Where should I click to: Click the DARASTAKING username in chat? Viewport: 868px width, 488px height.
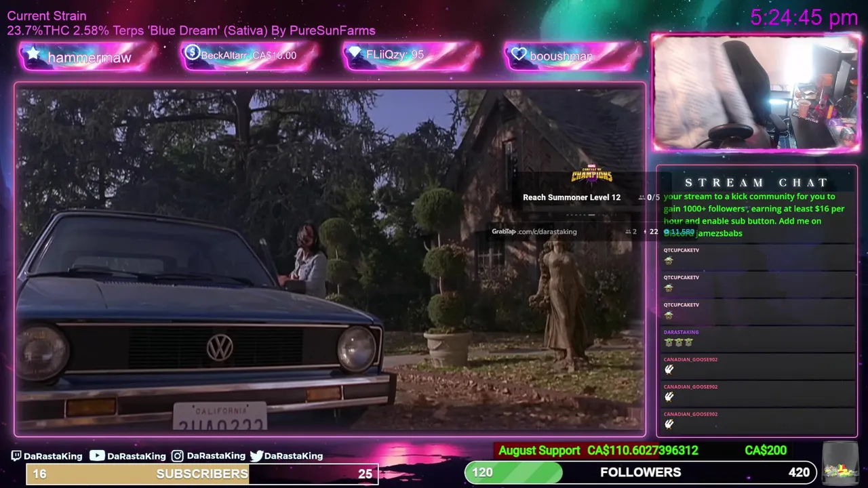[681, 332]
